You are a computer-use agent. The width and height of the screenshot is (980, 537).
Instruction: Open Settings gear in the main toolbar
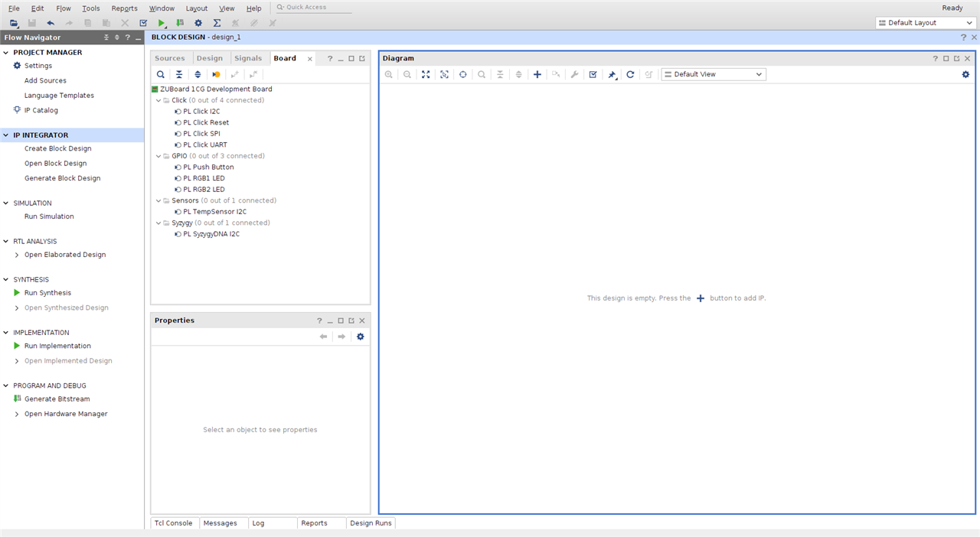198,23
